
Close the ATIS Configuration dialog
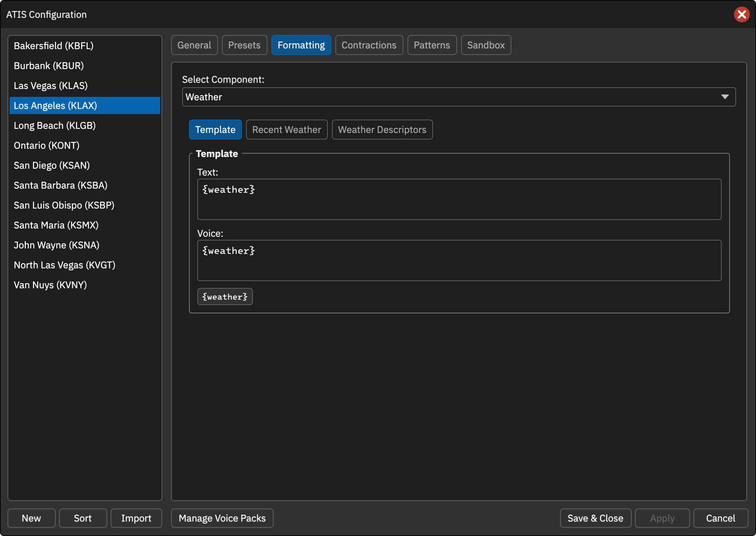(742, 14)
